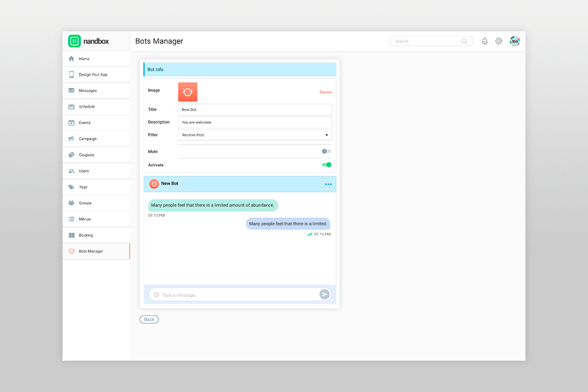Click the Messages envelope icon
Screen dimensions: 588x392
[71, 91]
